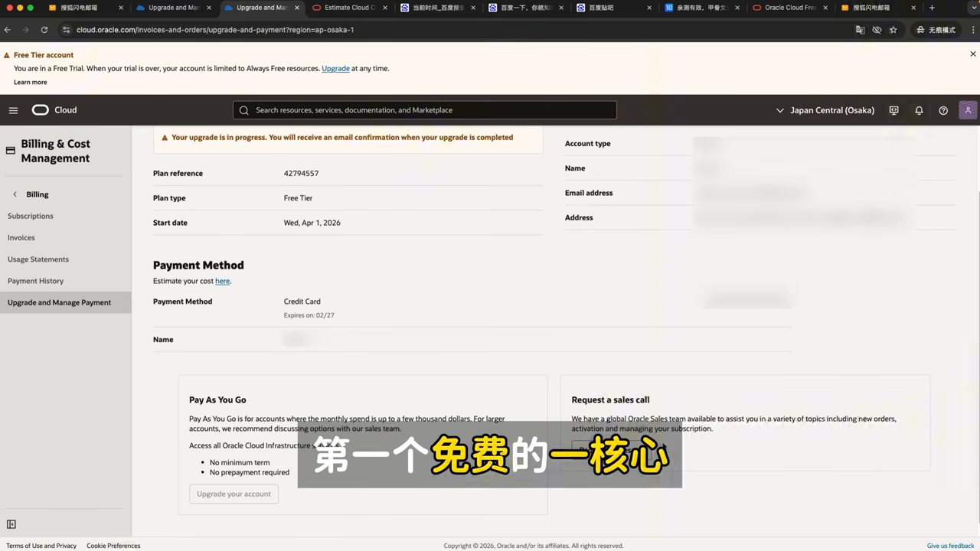
Task: Click the tracking protection eye icon
Action: tap(877, 30)
